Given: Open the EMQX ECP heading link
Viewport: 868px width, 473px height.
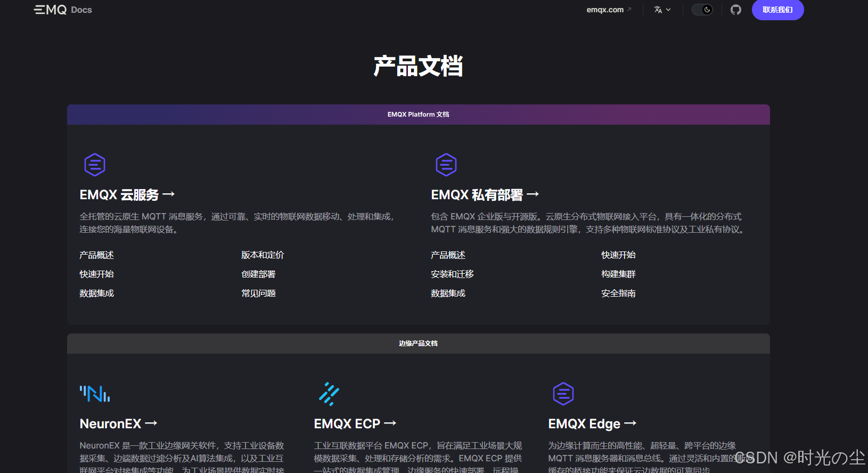Looking at the screenshot, I should [355, 424].
